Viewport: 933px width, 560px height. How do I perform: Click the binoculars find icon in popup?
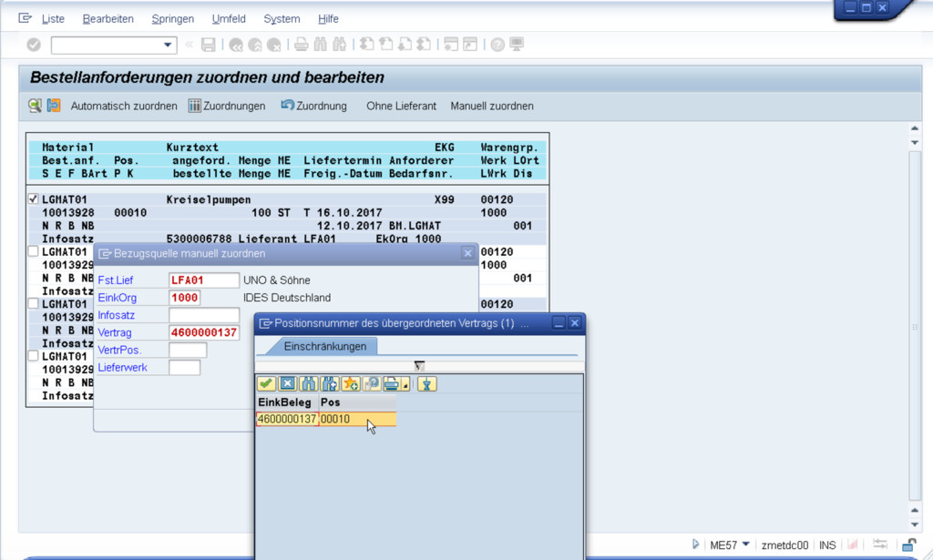tap(308, 384)
